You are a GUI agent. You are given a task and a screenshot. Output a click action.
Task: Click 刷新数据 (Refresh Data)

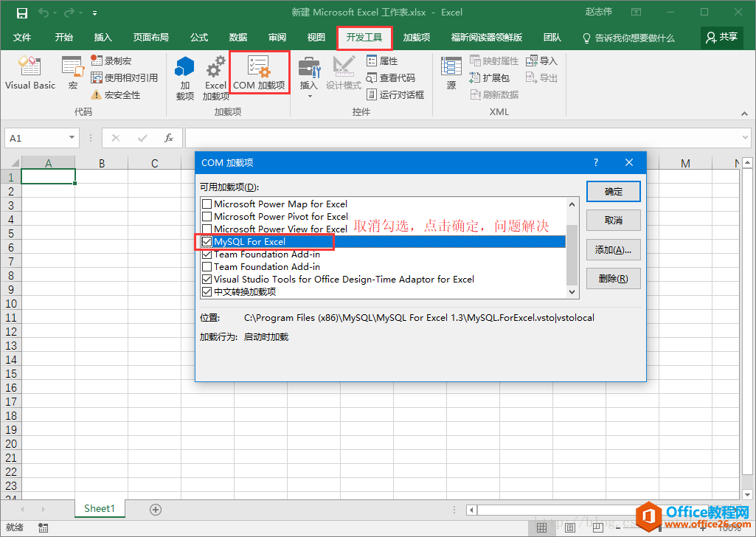494,94
